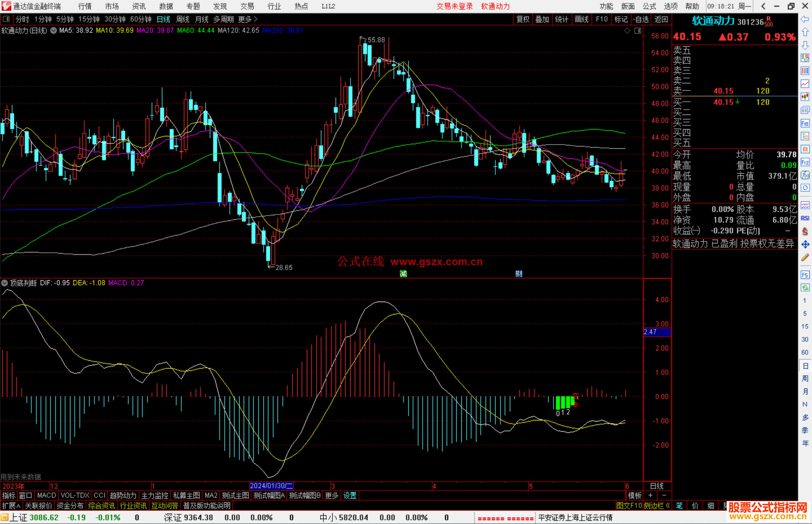
Task: Toggle the panel layout square icon left of 分时
Action: click(6, 19)
